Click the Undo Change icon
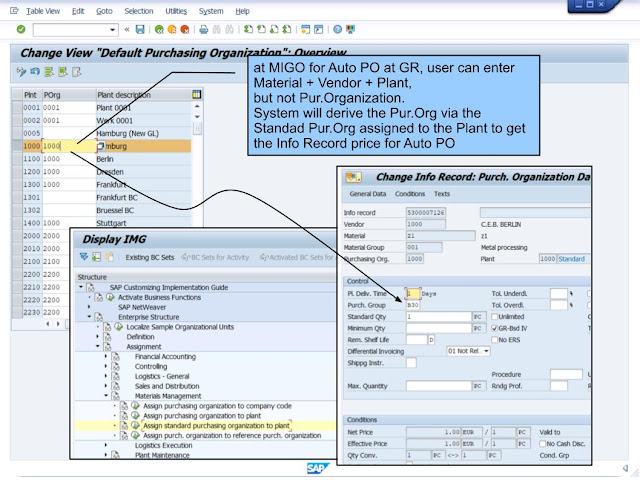 (35, 72)
